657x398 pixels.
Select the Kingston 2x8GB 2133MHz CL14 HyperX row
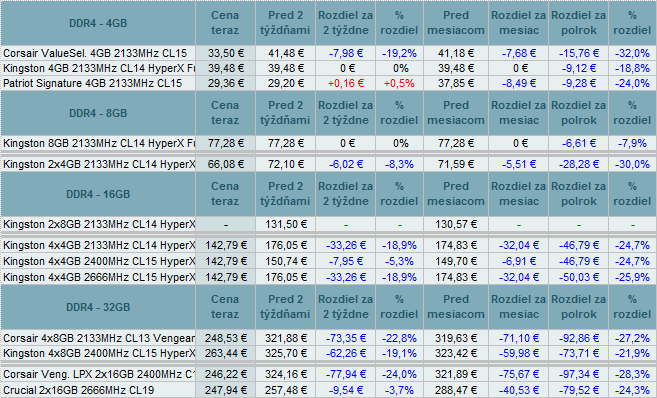pyautogui.click(x=328, y=224)
